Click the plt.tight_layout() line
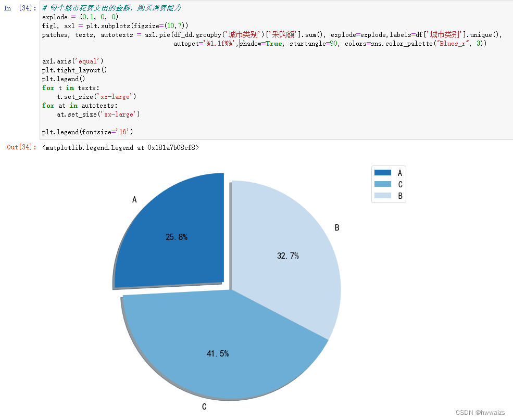 tap(74, 70)
